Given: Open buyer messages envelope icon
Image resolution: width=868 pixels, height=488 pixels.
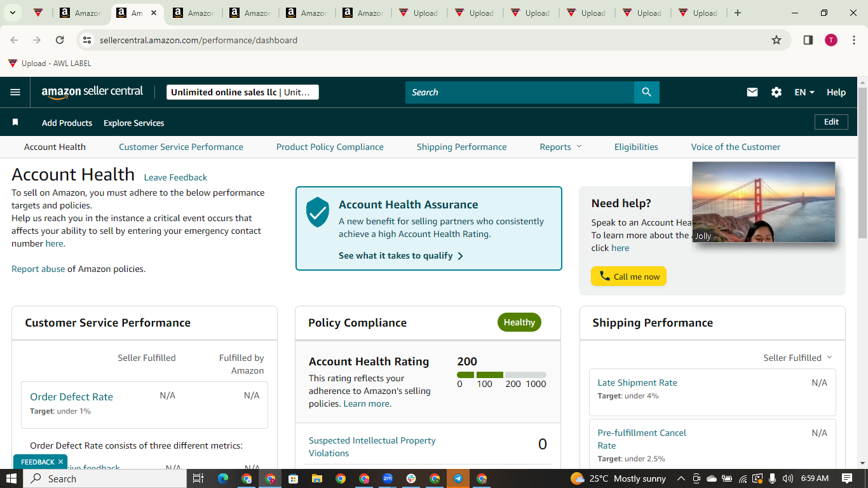Looking at the screenshot, I should 752,92.
